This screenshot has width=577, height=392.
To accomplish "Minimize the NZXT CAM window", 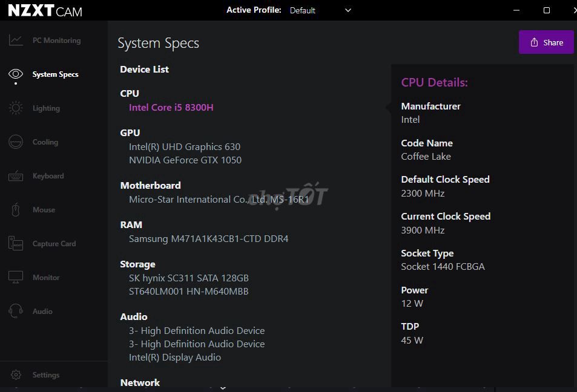I will [x=516, y=10].
